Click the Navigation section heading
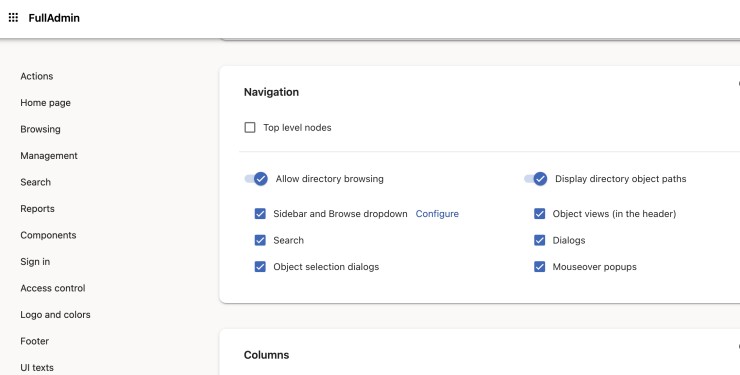Viewport: 740px width, 375px height. coord(271,92)
